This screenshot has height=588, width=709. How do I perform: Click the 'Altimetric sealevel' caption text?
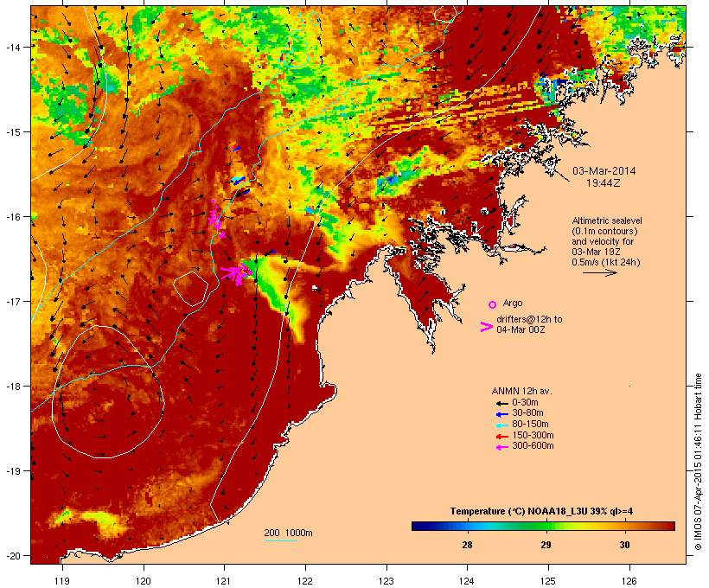[607, 220]
